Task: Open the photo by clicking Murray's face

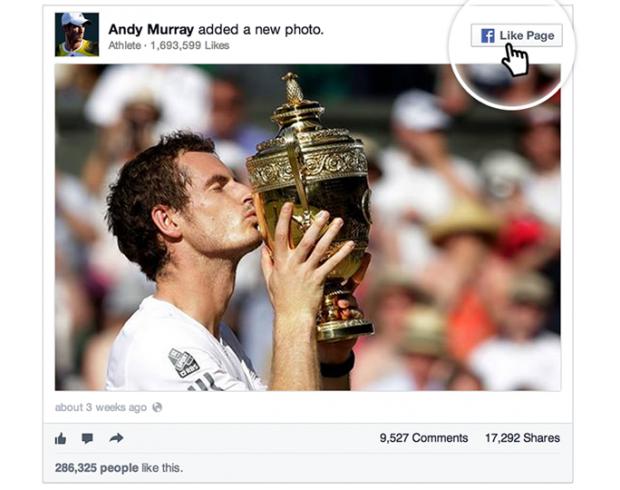Action: coord(214,206)
